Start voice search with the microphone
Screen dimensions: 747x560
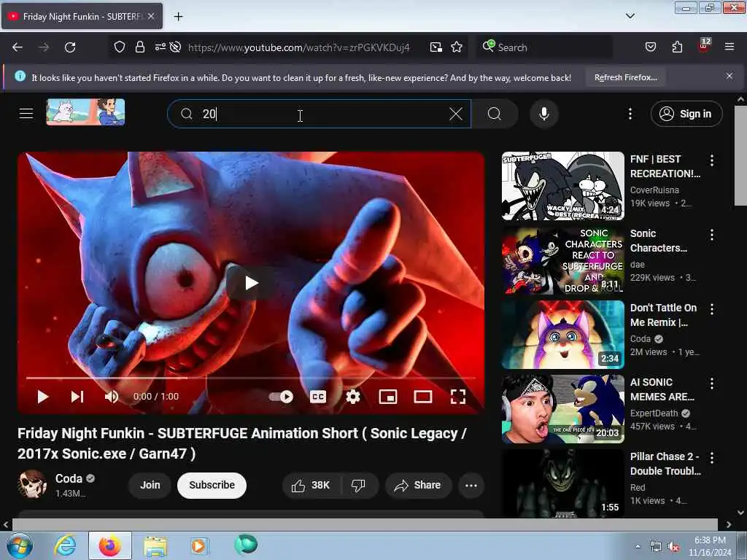[544, 114]
